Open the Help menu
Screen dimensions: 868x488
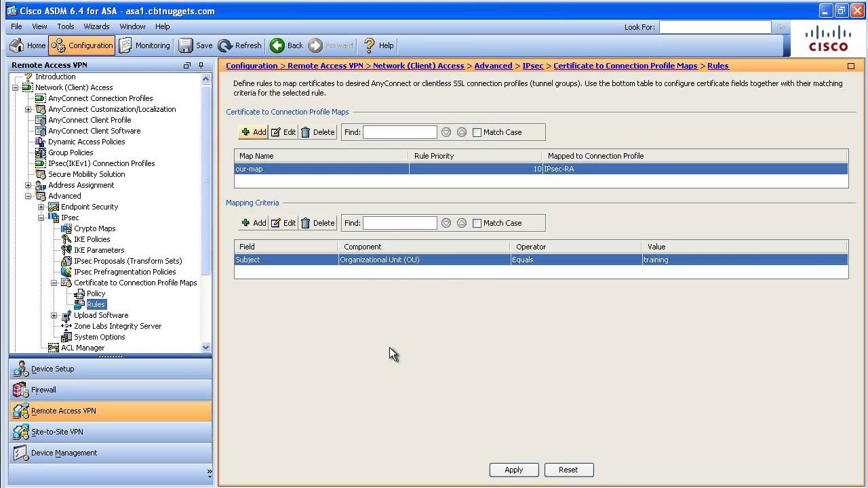click(162, 26)
